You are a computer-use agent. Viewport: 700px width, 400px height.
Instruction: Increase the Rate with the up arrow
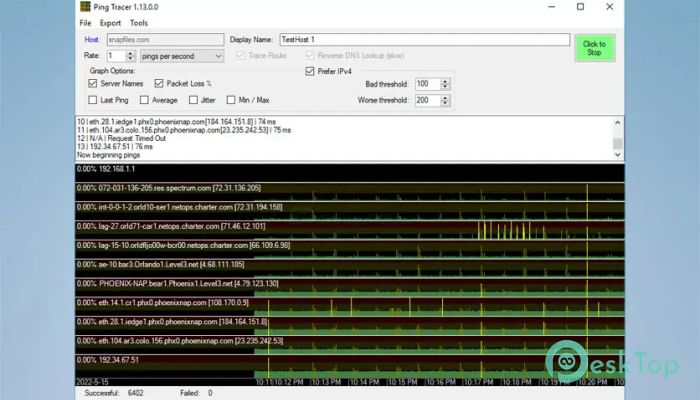(x=130, y=53)
